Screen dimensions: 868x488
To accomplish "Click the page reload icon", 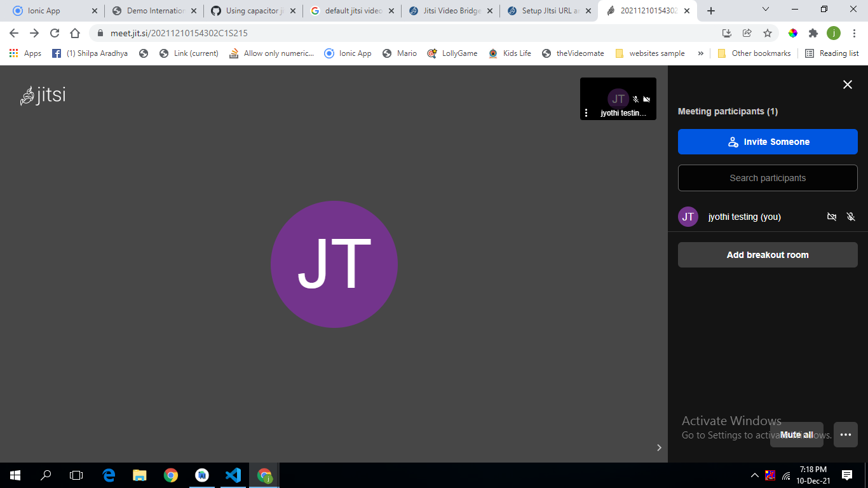I will [55, 32].
